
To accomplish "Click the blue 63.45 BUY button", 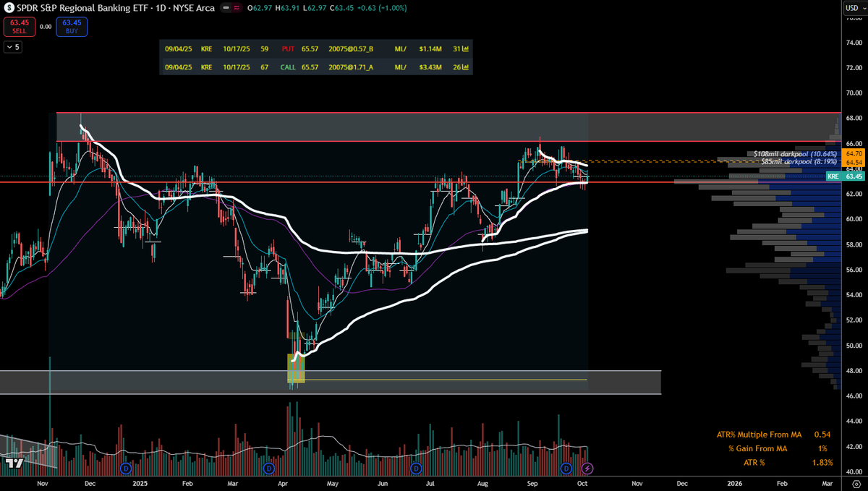I will (71, 26).
